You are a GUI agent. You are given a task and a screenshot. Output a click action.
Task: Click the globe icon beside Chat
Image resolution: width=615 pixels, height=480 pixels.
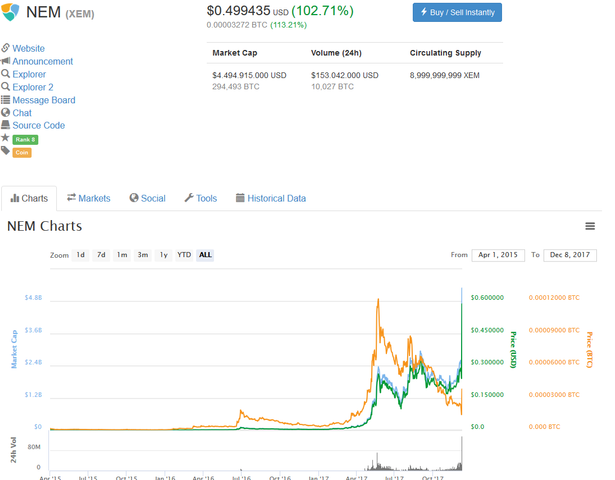click(5, 113)
